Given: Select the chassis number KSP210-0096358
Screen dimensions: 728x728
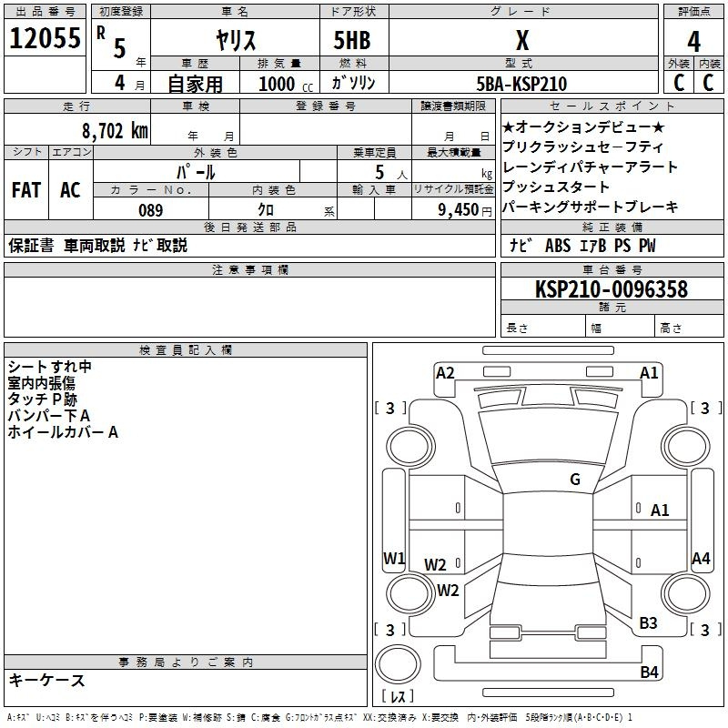Looking at the screenshot, I should [612, 289].
